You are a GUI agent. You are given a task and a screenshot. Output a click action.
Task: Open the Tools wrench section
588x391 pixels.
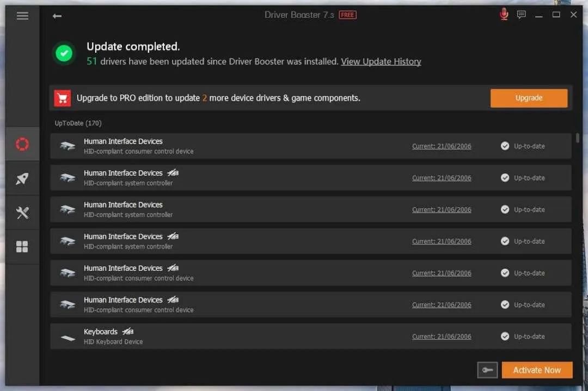tap(22, 213)
